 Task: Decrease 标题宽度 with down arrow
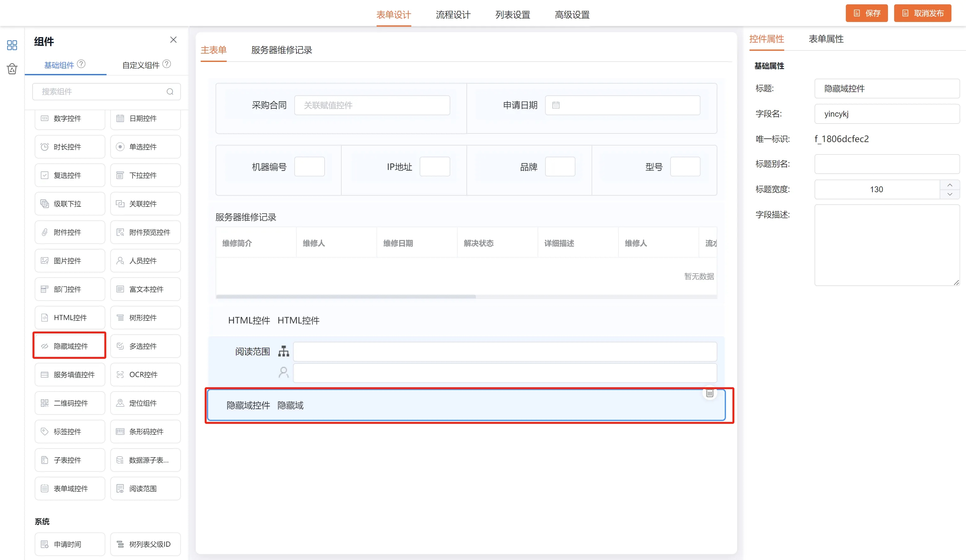point(950,194)
